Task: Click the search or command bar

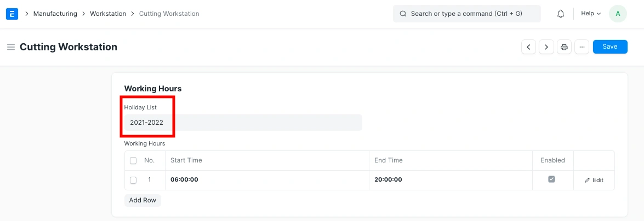Action: coord(466,14)
